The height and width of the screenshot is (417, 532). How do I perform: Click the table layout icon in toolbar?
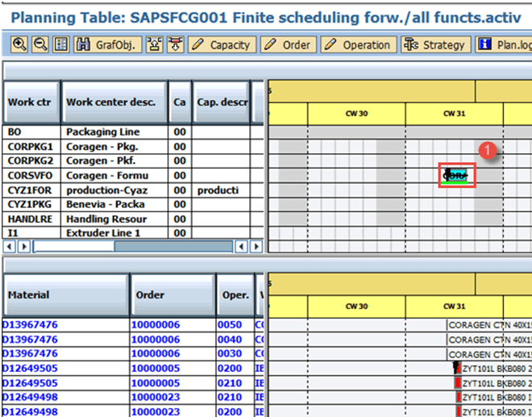coord(60,45)
